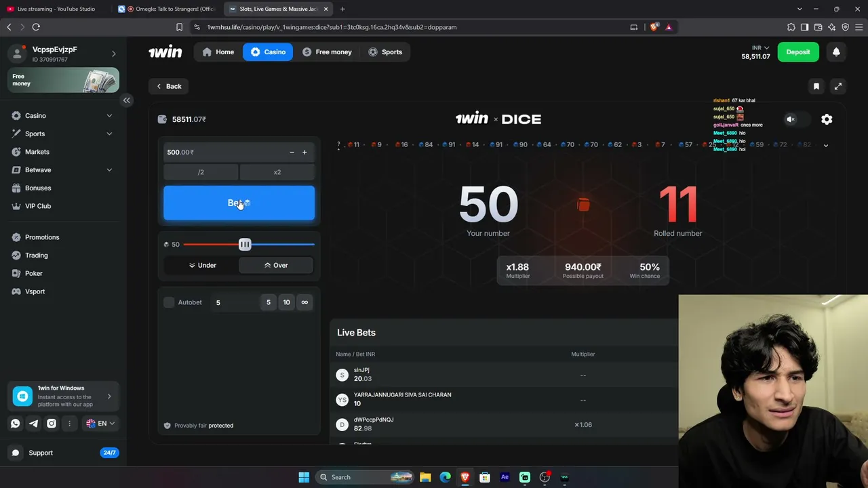Click the 500.00 bet amount field
The height and width of the screenshot is (488, 868).
click(x=224, y=152)
